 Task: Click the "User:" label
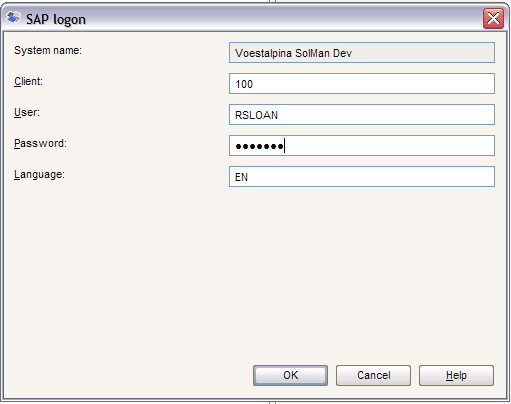click(x=27, y=112)
